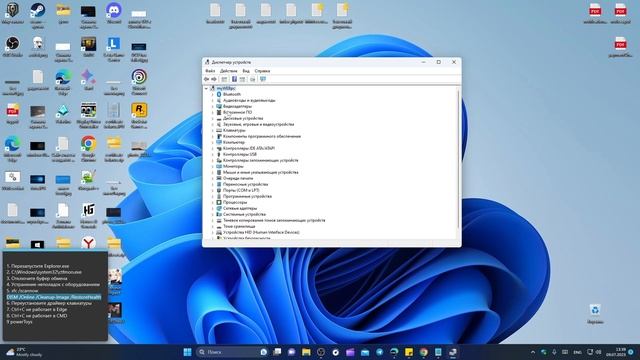This screenshot has height=360, width=640.
Task: Click the Device Manager taskbar icon
Action: pos(453,352)
